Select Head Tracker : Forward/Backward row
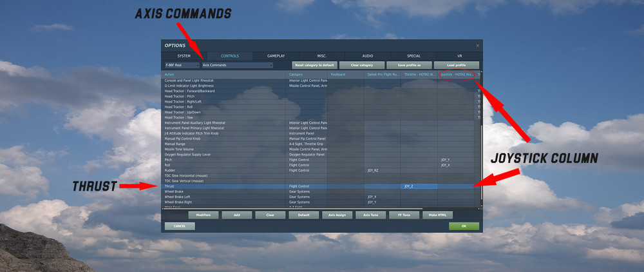Screen dimensions: 644x272 click(x=320, y=91)
